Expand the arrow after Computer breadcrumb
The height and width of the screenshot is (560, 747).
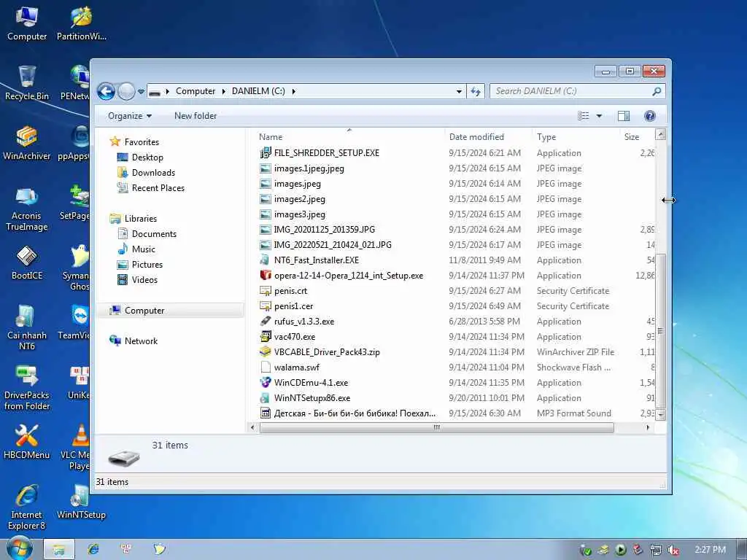pos(223,91)
